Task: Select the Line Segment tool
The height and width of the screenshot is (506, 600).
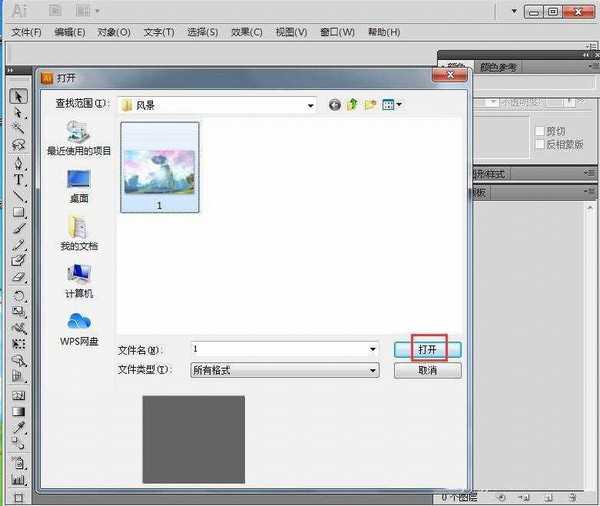Action: 18,196
